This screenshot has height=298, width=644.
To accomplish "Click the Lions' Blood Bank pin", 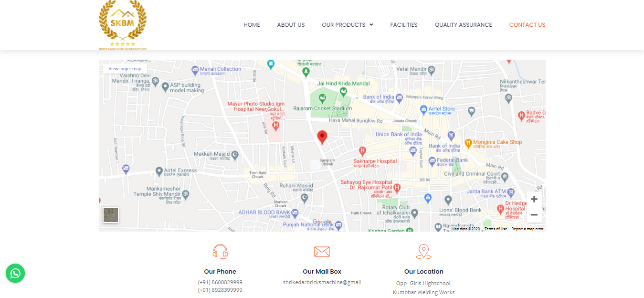I will (x=448, y=200).
